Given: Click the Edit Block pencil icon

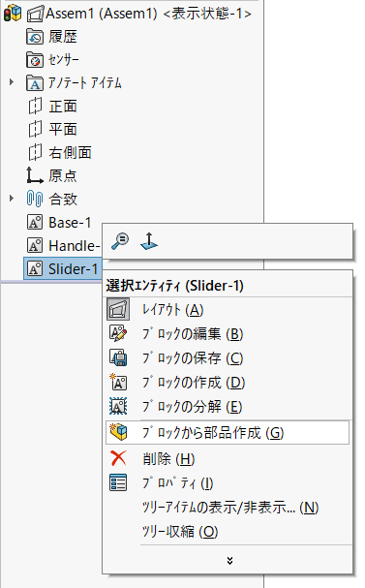Looking at the screenshot, I should (x=118, y=333).
